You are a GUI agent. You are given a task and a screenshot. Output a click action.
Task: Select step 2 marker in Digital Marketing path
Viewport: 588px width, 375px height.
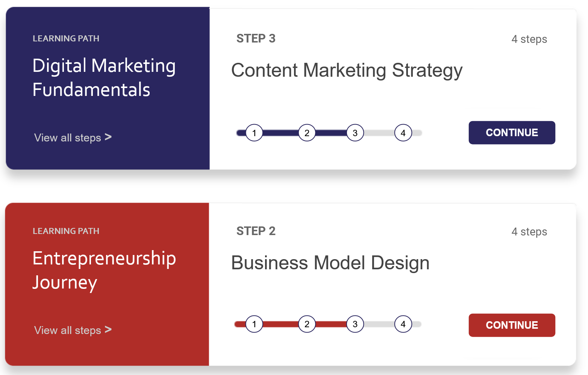click(307, 133)
